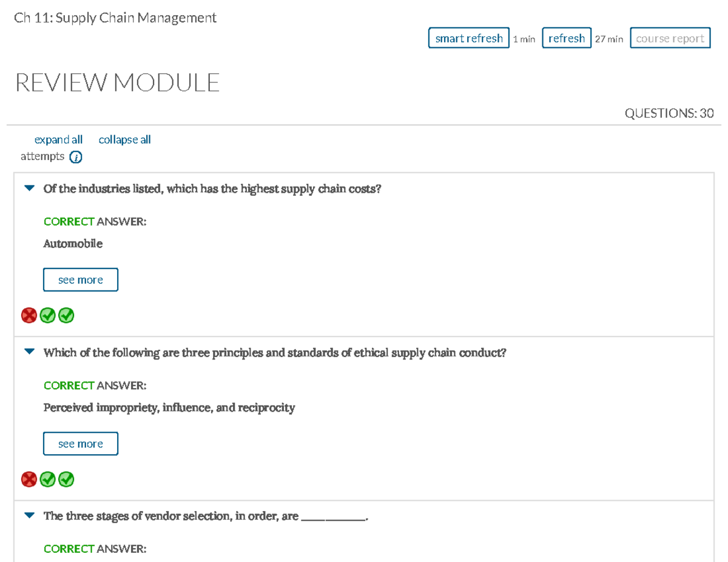Viewport: 728px width, 562px height.
Task: Click the REVIEW MODULE heading
Action: click(x=118, y=82)
